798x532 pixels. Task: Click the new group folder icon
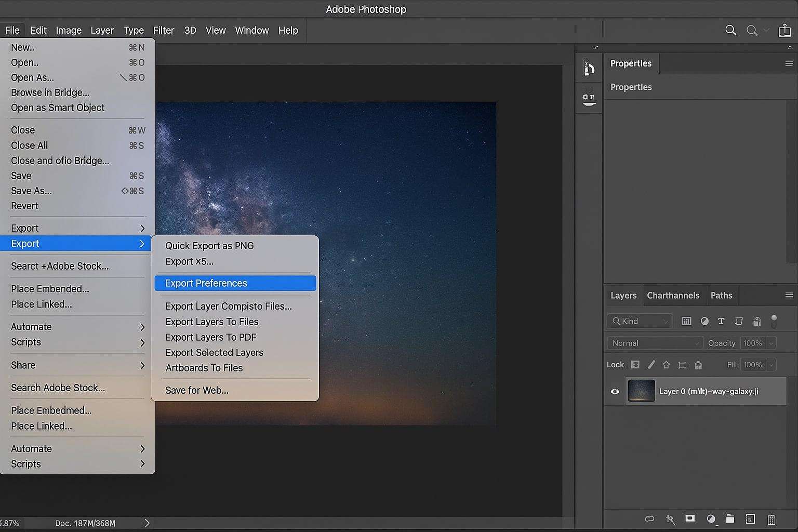[x=730, y=518]
